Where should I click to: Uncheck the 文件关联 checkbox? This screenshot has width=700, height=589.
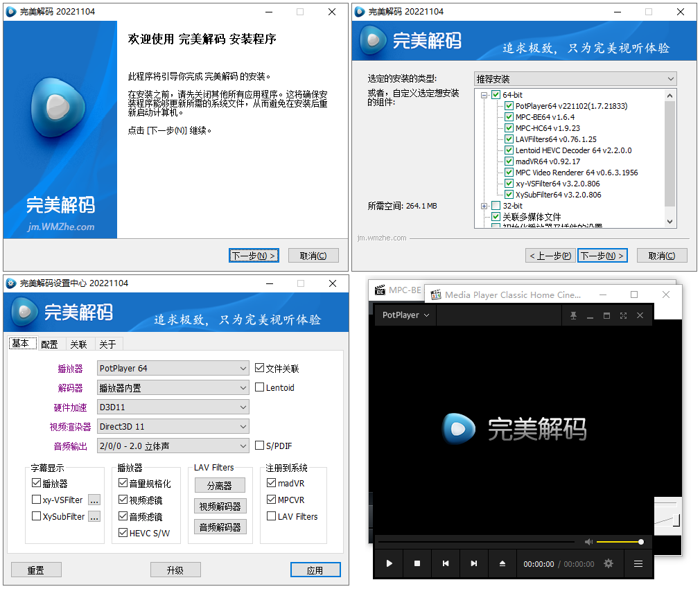tap(261, 368)
